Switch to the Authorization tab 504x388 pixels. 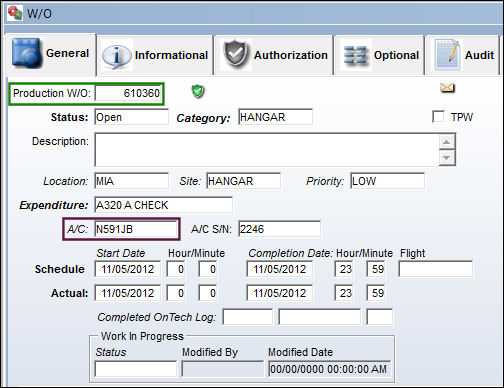point(274,55)
